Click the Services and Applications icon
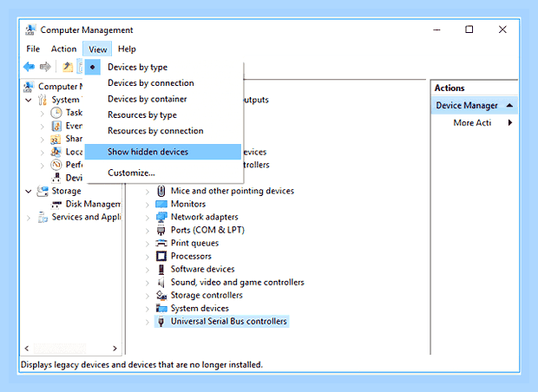The width and height of the screenshot is (538, 392). [x=43, y=217]
